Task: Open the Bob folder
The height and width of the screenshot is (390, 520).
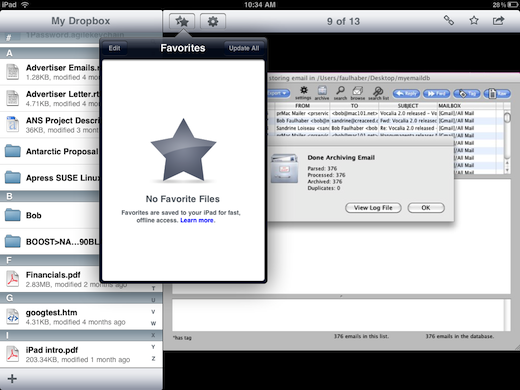Action: coord(50,215)
